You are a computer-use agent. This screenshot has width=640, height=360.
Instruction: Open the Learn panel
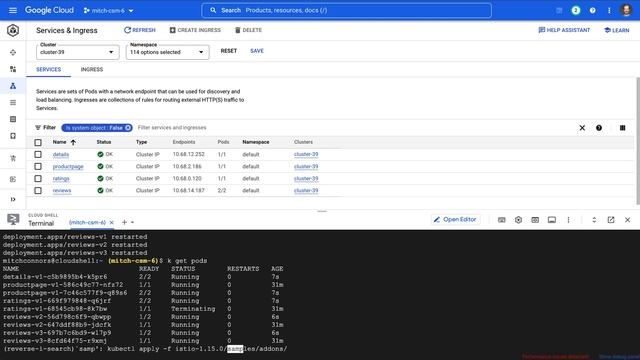(617, 30)
